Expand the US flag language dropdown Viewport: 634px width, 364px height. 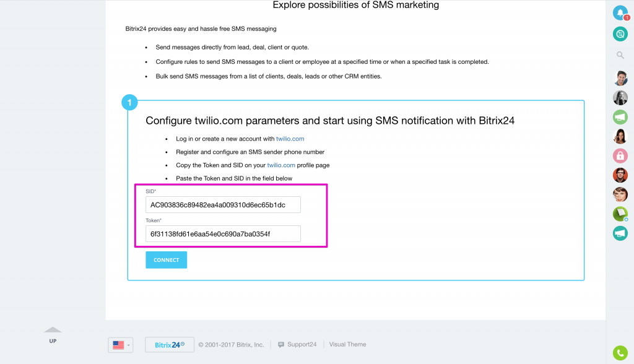point(121,345)
